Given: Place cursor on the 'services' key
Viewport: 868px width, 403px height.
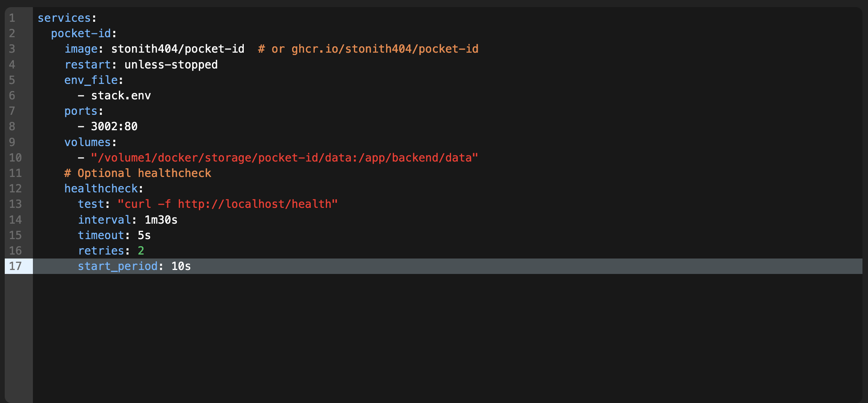Looking at the screenshot, I should [64, 18].
